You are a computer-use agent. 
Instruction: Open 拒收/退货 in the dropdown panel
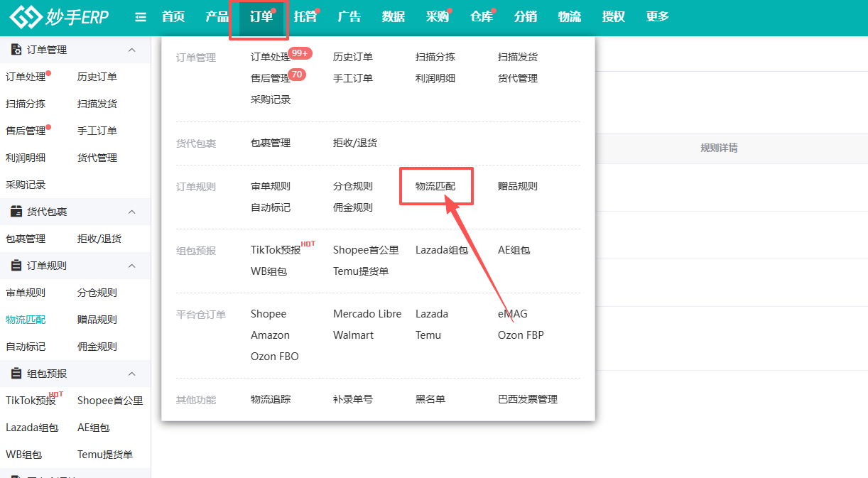point(355,143)
